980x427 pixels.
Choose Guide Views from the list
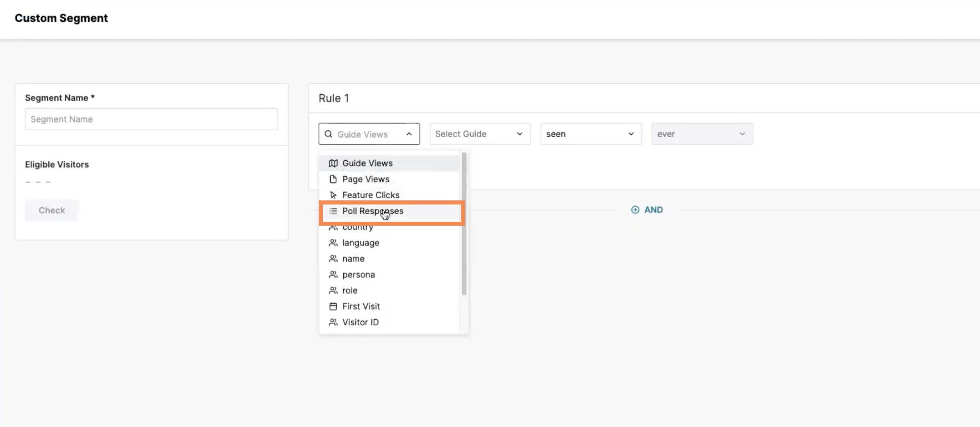click(x=389, y=163)
